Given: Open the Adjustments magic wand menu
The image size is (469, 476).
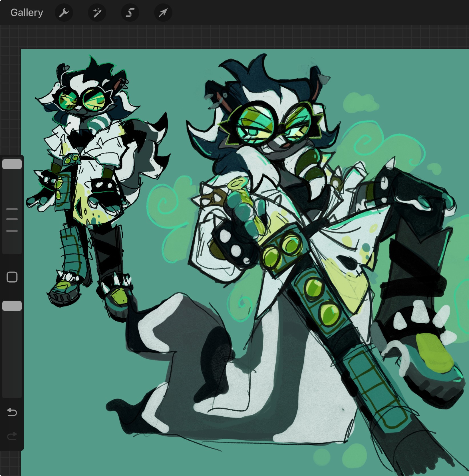Looking at the screenshot, I should pyautogui.click(x=97, y=13).
